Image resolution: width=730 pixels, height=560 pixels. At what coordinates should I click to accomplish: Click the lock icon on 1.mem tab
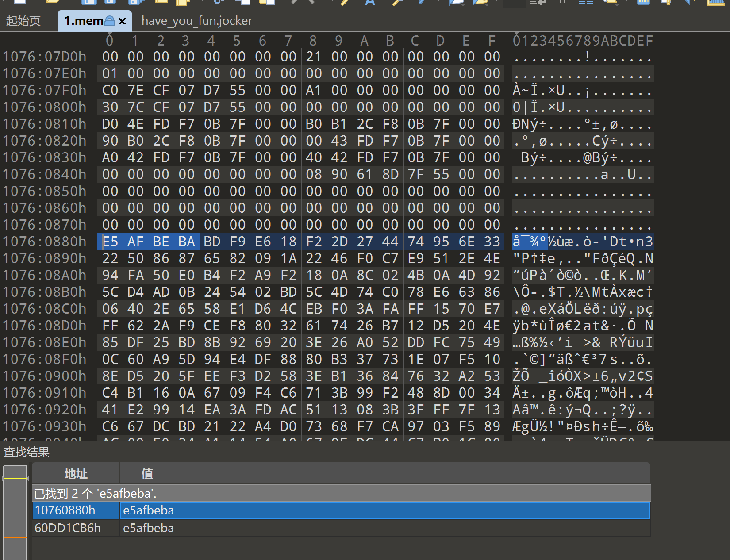tap(110, 21)
